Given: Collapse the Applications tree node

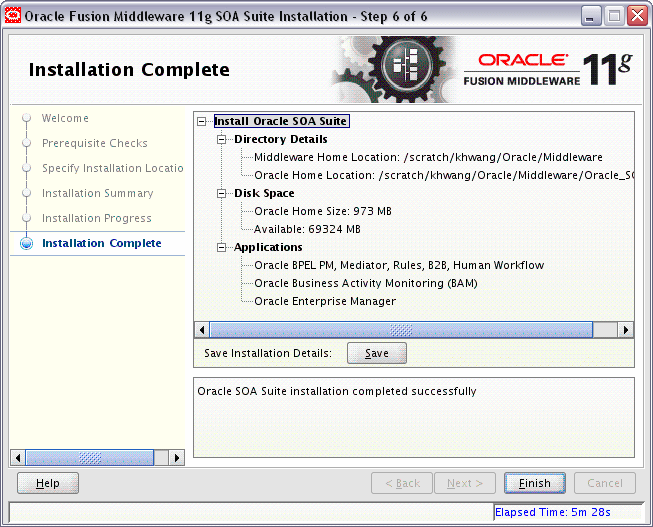Looking at the screenshot, I should point(222,247).
